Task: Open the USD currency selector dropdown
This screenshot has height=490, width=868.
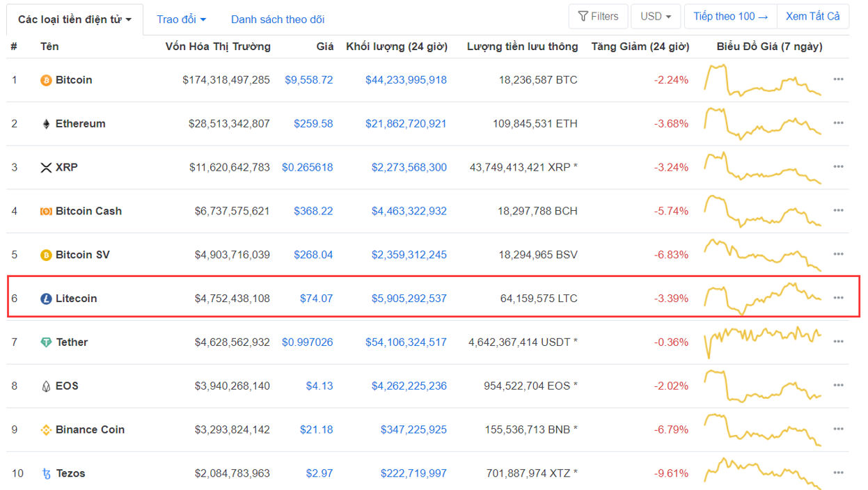Action: tap(655, 16)
